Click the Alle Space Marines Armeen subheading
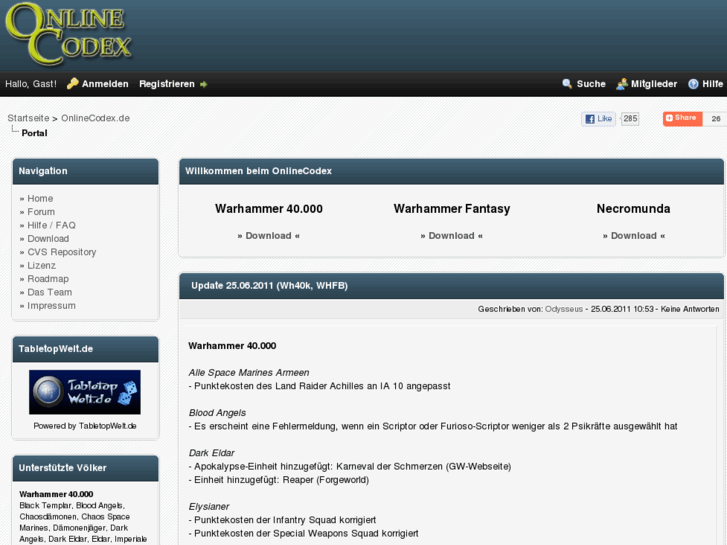This screenshot has height=545, width=727. click(249, 372)
